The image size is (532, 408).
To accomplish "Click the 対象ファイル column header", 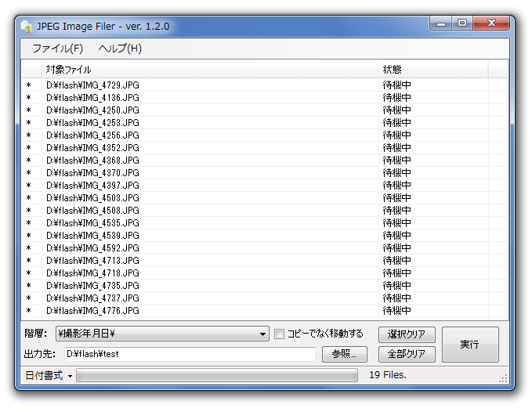I will (x=209, y=70).
